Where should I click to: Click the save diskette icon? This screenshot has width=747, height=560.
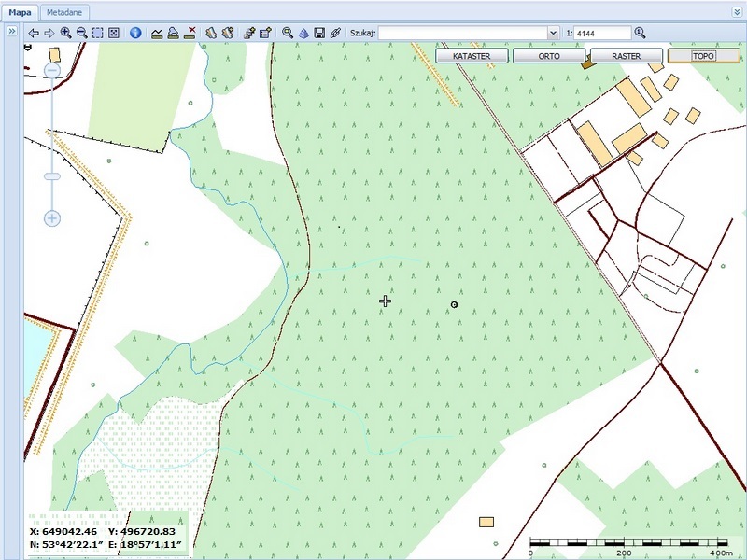pos(319,33)
